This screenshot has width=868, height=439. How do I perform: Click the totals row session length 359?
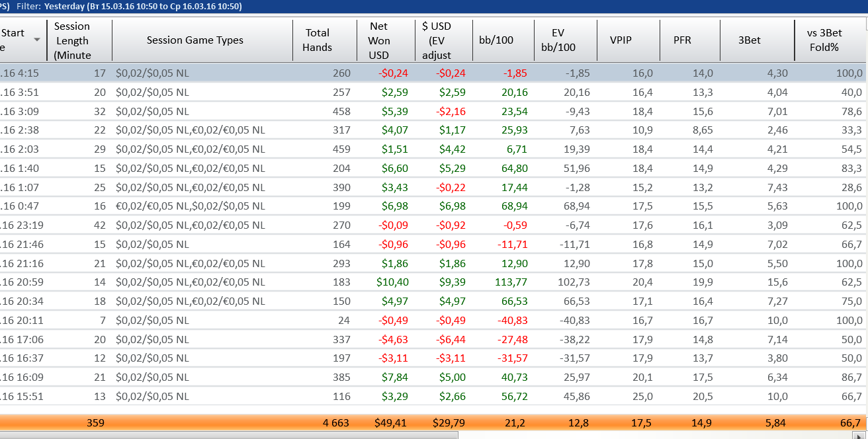coord(95,422)
